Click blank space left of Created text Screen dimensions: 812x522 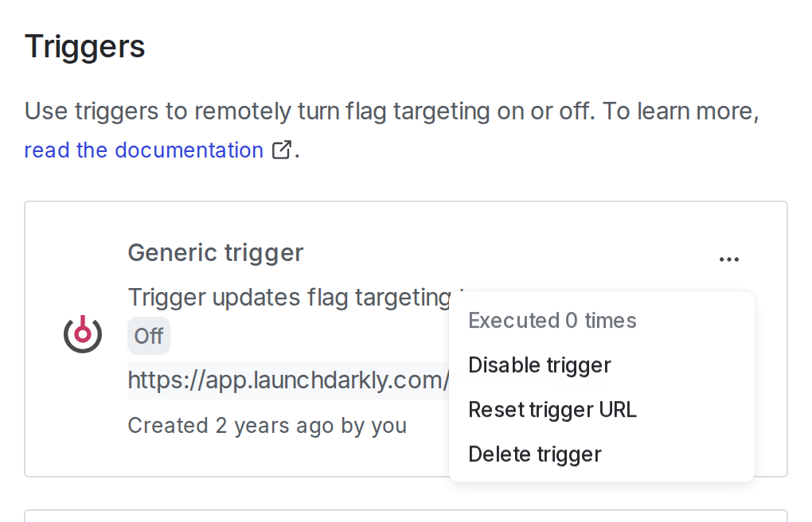pyautogui.click(x=76, y=426)
